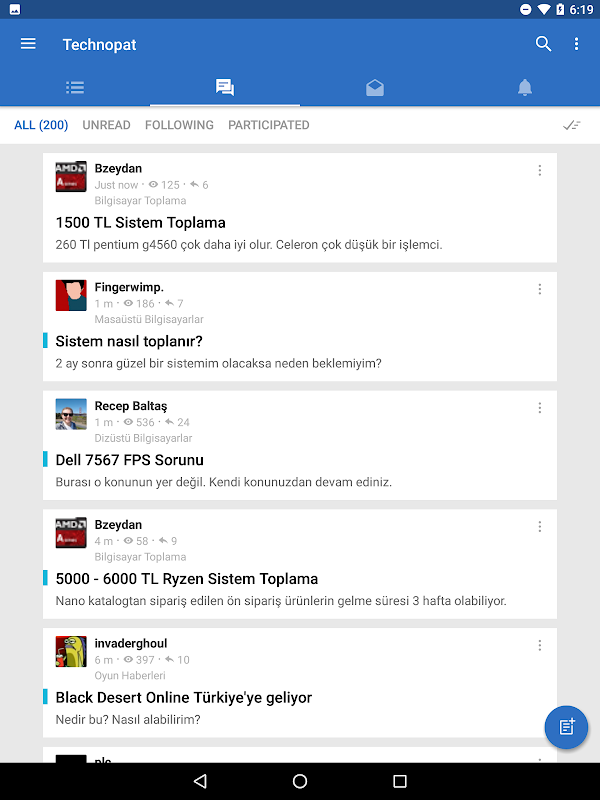The width and height of the screenshot is (600, 800).
Task: Open the inbox envelope tab
Action: 375,88
